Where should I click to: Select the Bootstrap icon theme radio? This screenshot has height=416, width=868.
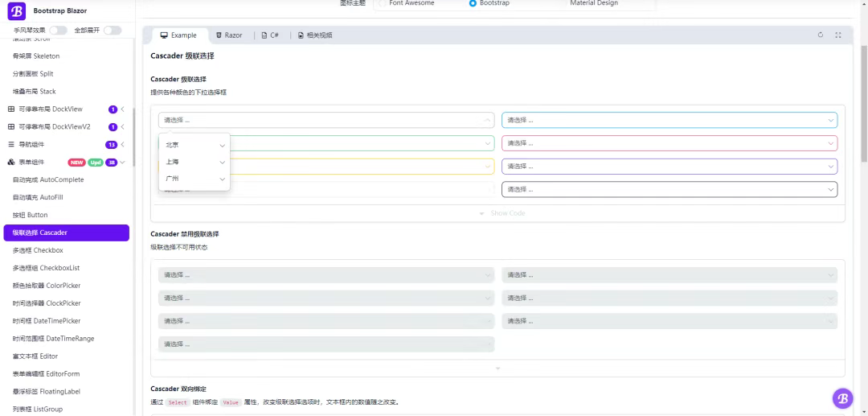pos(473,3)
